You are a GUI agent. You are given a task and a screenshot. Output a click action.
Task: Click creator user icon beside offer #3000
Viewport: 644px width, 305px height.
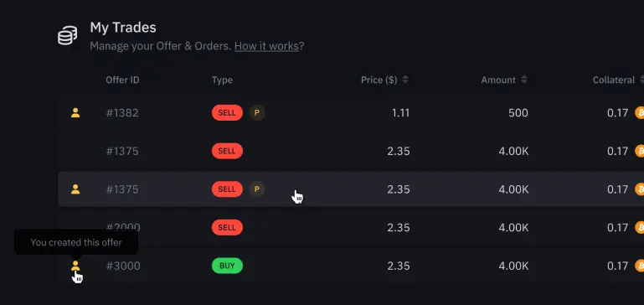[x=75, y=266]
